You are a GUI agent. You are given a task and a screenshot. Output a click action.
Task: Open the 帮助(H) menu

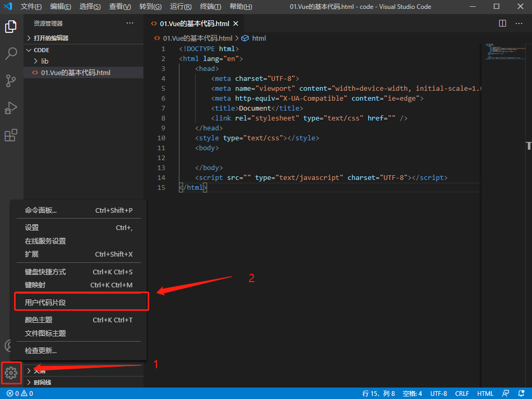240,6
